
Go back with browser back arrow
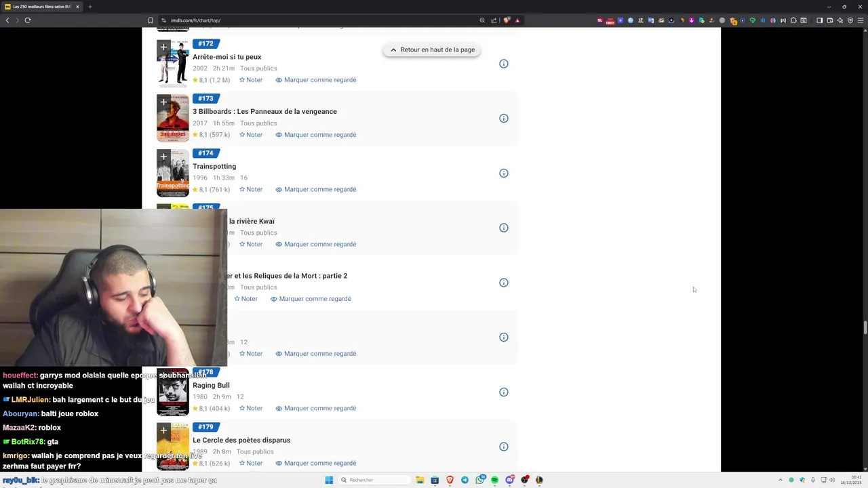7,20
